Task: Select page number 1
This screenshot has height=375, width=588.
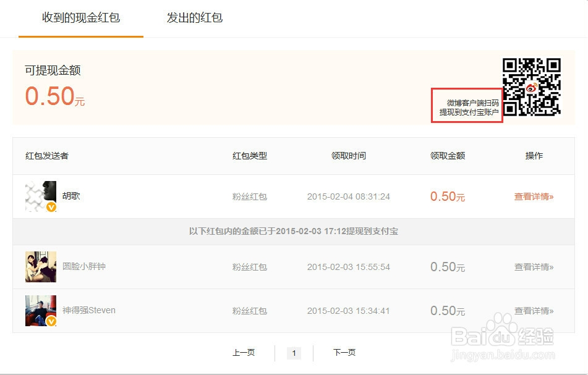Action: coord(294,353)
